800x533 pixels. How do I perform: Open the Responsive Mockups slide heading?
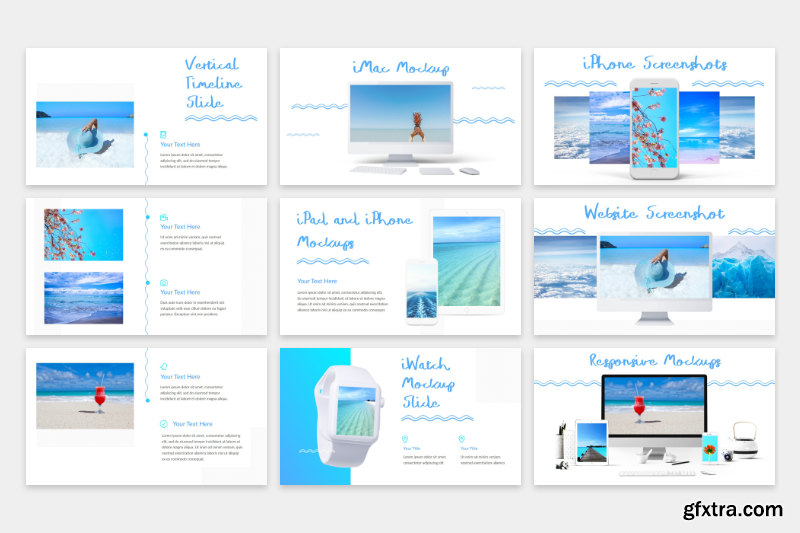click(x=654, y=361)
